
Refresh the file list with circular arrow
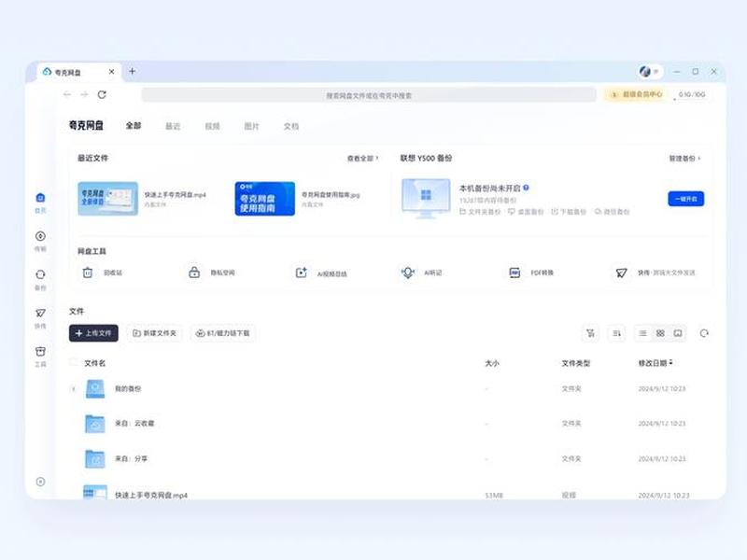[704, 333]
